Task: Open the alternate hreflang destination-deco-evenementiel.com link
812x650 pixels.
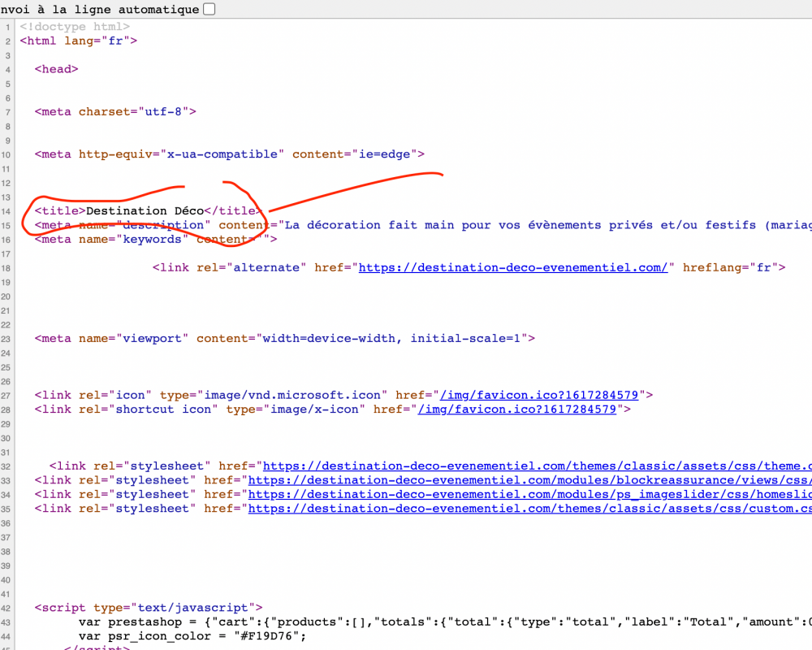Action: tap(513, 267)
